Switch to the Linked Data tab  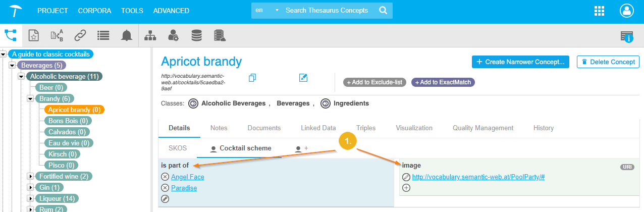click(x=318, y=128)
